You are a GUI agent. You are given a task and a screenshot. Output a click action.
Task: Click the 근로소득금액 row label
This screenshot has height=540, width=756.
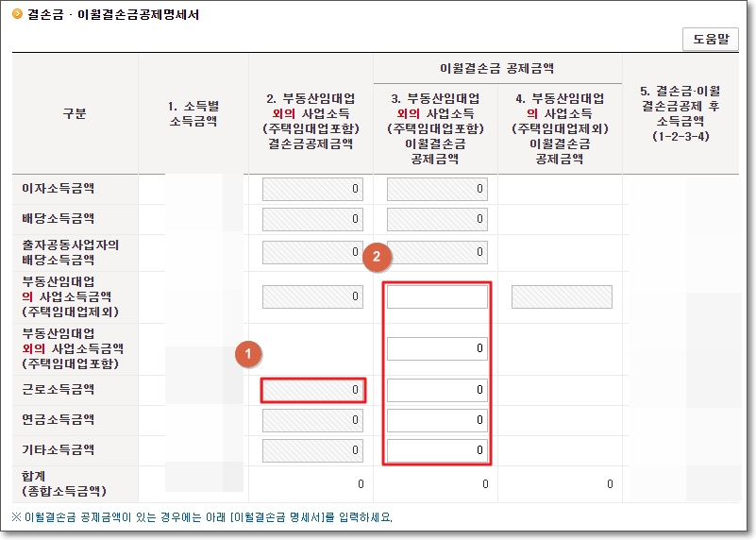58,390
